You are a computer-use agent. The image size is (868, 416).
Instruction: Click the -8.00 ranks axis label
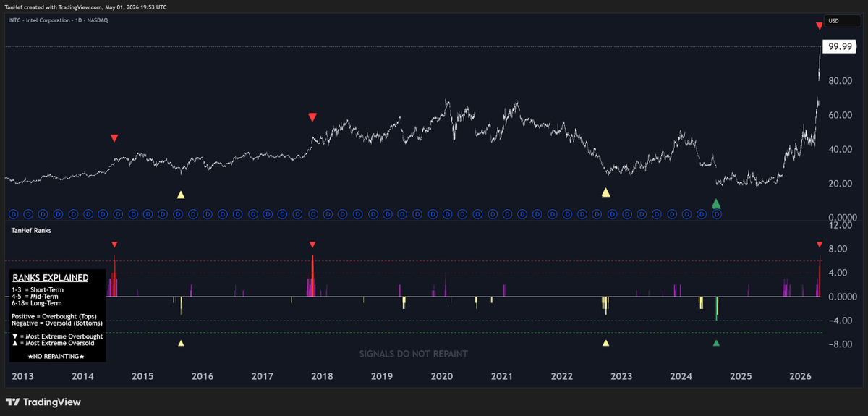tap(840, 344)
